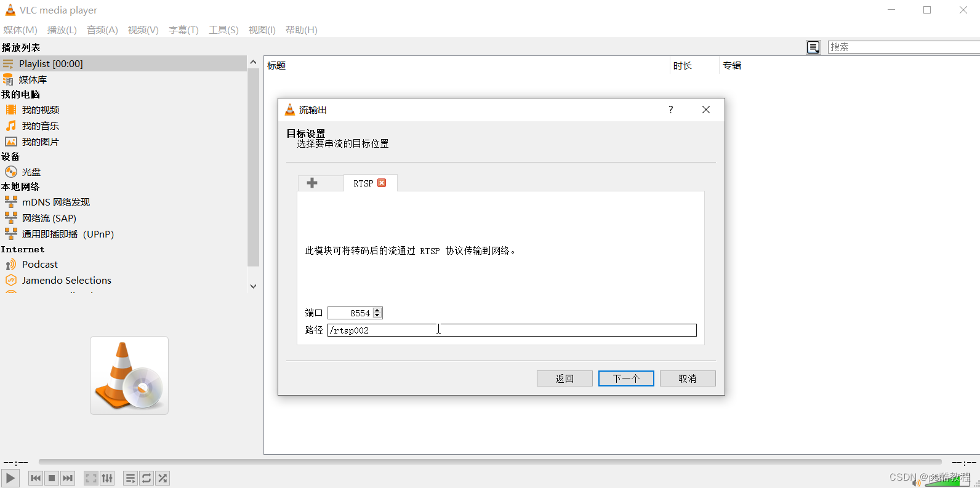Image resolution: width=980 pixels, height=488 pixels.
Task: Sort playlist by 时长 column
Action: coord(694,65)
